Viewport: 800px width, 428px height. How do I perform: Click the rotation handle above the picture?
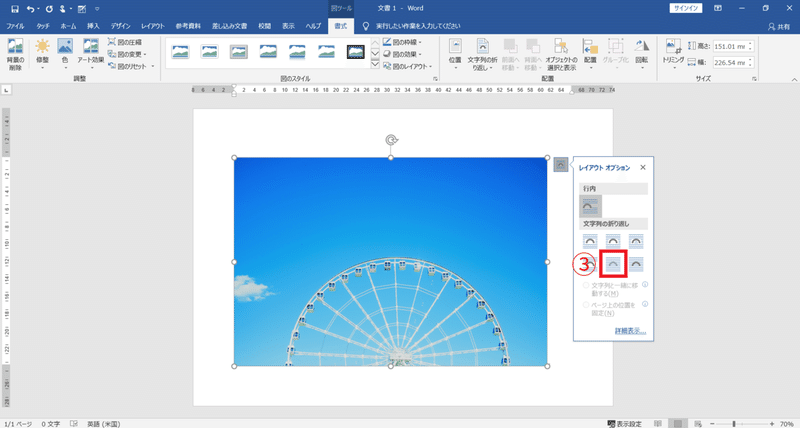tap(391, 140)
